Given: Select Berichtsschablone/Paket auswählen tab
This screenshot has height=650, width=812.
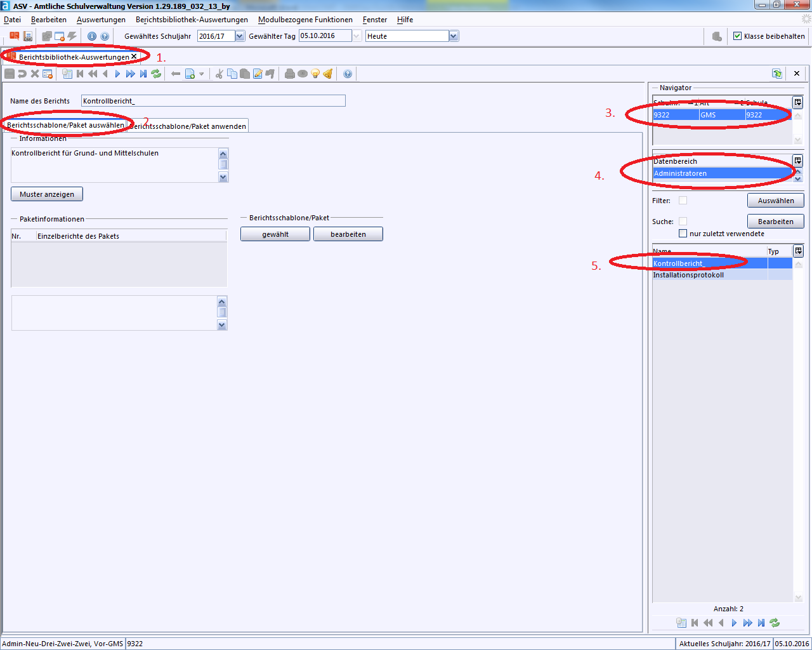Looking at the screenshot, I should pos(65,125).
